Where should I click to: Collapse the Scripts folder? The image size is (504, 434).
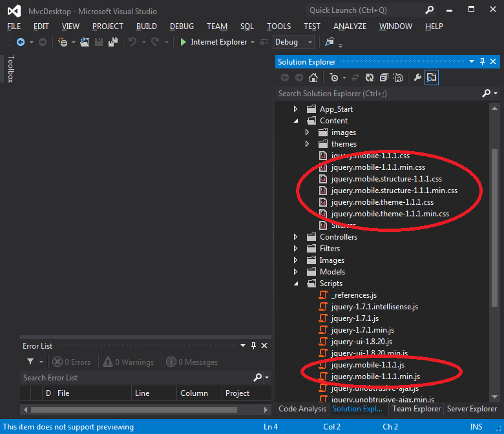(x=296, y=284)
